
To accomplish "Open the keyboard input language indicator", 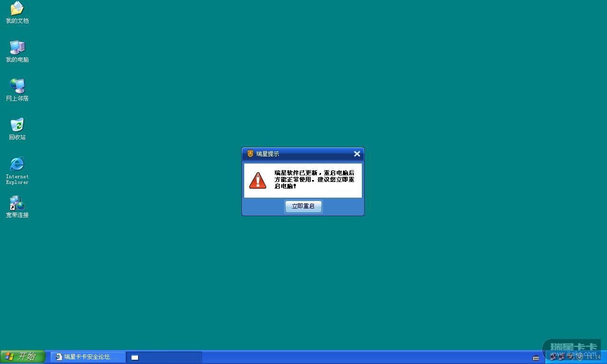I will point(536,357).
